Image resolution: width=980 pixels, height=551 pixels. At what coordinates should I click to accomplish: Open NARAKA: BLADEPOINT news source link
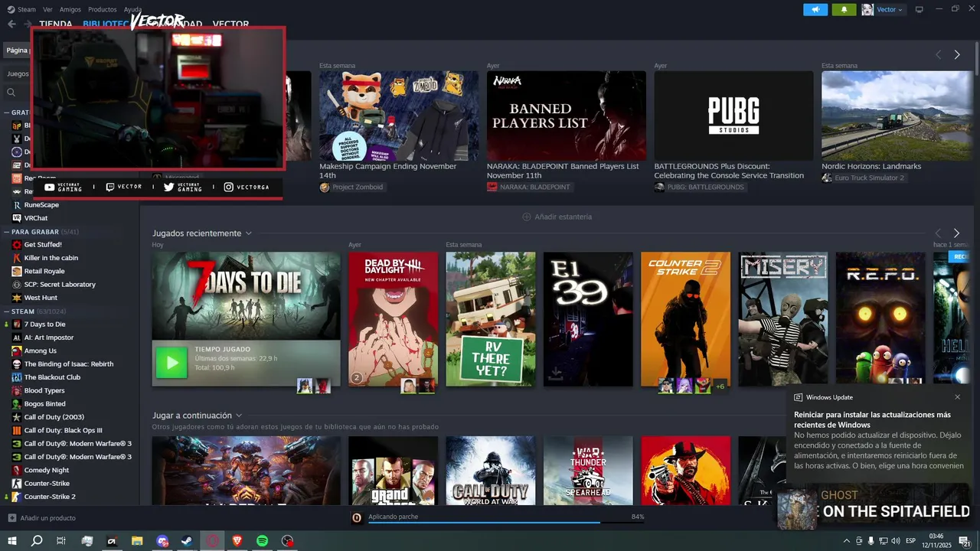(x=529, y=187)
